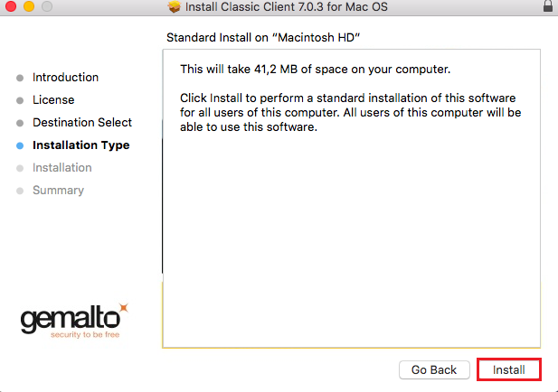Click the lock icon in title bar
Viewport: 558px width, 392px height.
click(548, 5)
